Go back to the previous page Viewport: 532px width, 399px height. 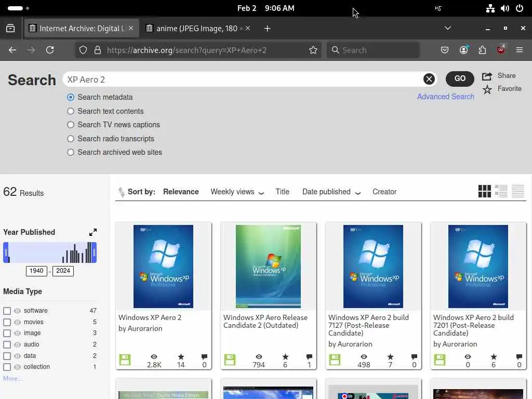12,50
